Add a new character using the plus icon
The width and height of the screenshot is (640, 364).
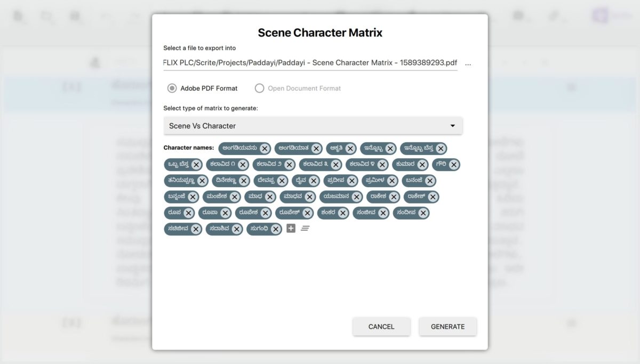[x=291, y=228]
